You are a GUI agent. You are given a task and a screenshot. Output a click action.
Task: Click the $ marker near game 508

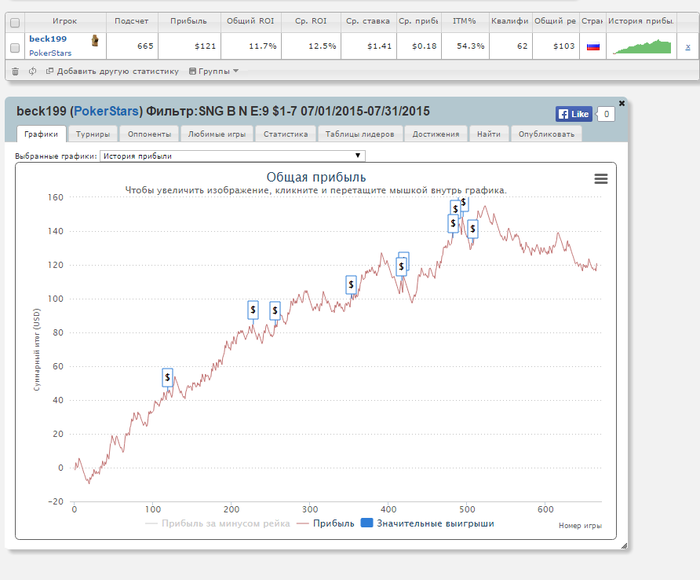472,229
